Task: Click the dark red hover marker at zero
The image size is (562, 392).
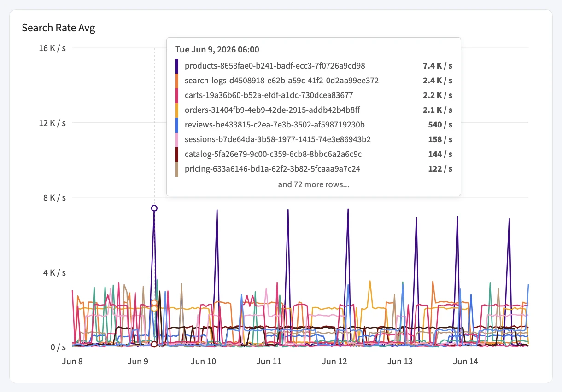Action: click(154, 344)
